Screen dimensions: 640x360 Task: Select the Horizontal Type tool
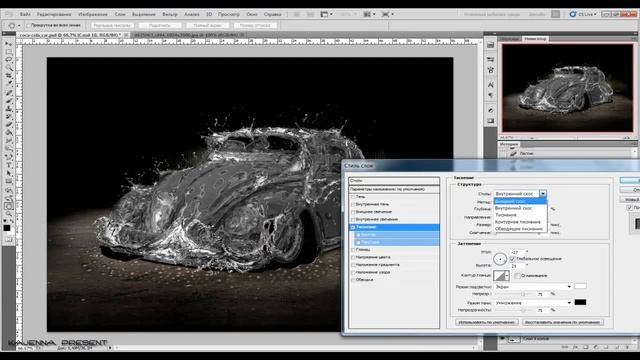point(8,165)
